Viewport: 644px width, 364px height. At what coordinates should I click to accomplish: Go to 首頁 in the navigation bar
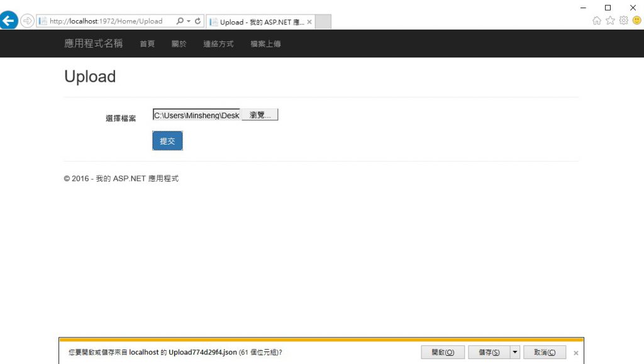point(147,44)
